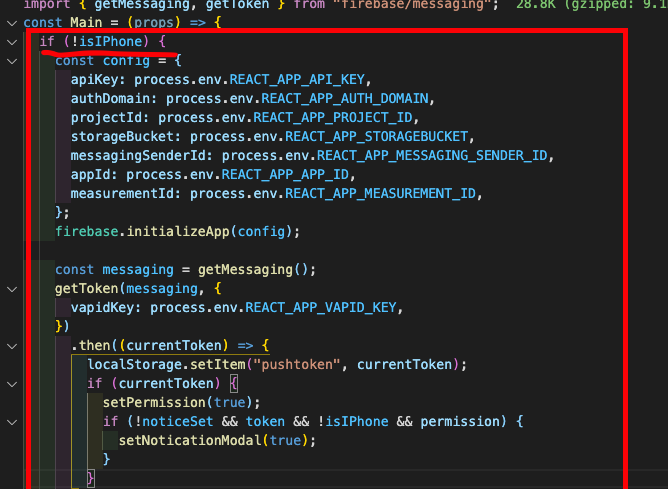
Task: Click 'storageBucket' property key
Action: click(123, 137)
